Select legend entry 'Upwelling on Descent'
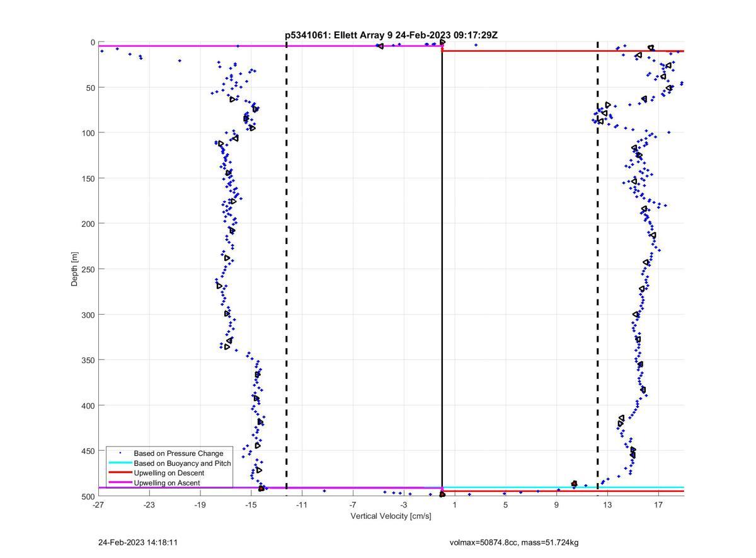The width and height of the screenshot is (756, 558). (169, 473)
